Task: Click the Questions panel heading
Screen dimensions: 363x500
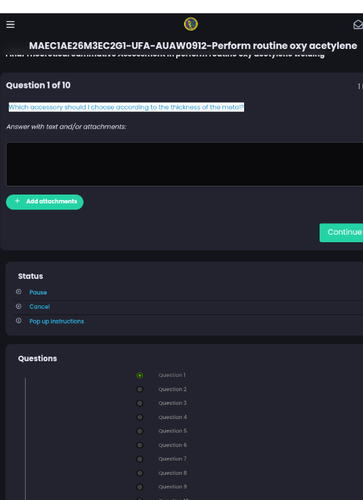Action: coord(37,359)
